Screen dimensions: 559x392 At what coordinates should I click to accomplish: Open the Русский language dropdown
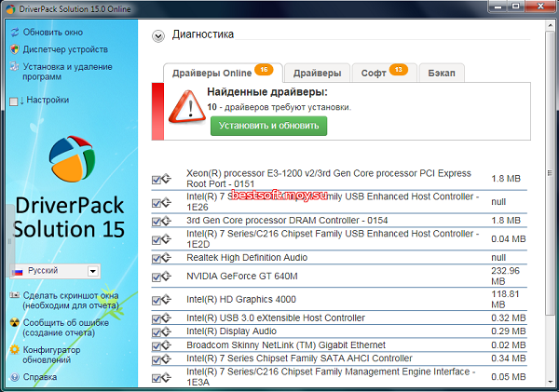click(92, 271)
